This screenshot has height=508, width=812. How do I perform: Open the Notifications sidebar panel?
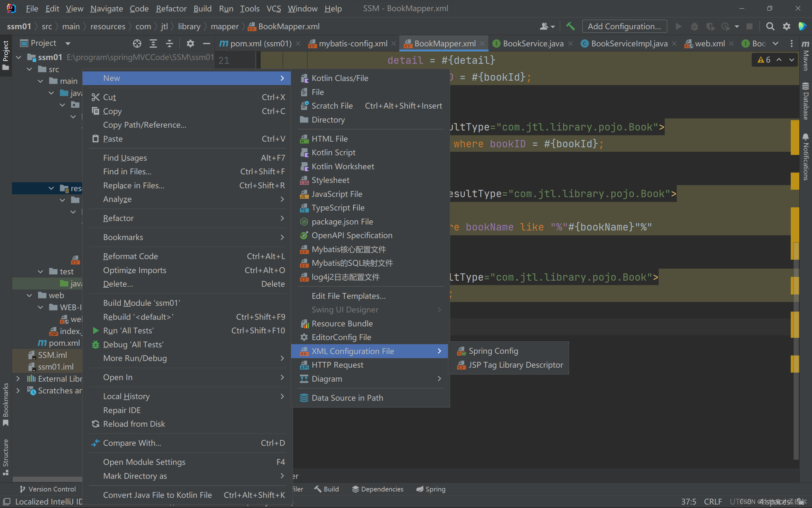805,157
